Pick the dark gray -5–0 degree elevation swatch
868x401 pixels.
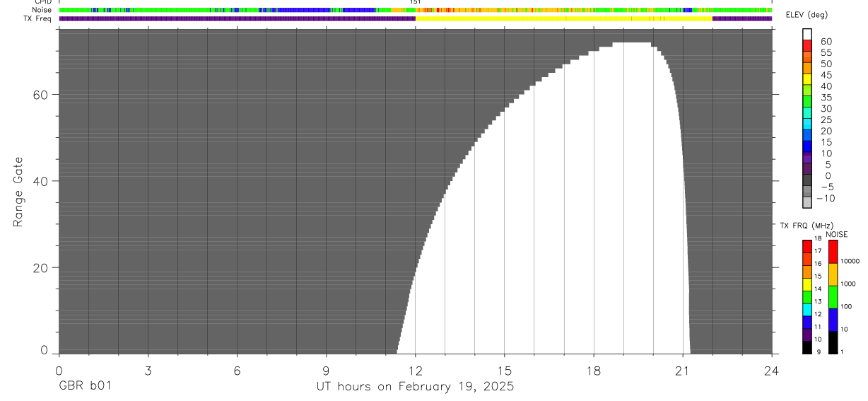coord(807,182)
